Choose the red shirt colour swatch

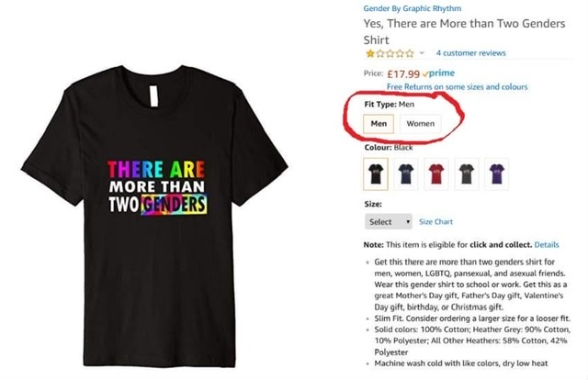click(x=437, y=172)
